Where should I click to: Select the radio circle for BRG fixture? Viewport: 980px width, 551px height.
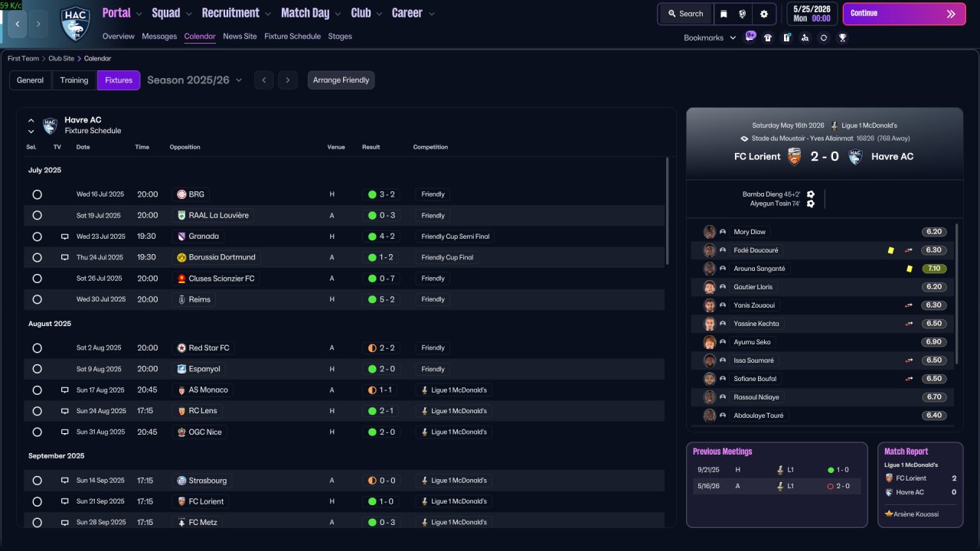[37, 194]
